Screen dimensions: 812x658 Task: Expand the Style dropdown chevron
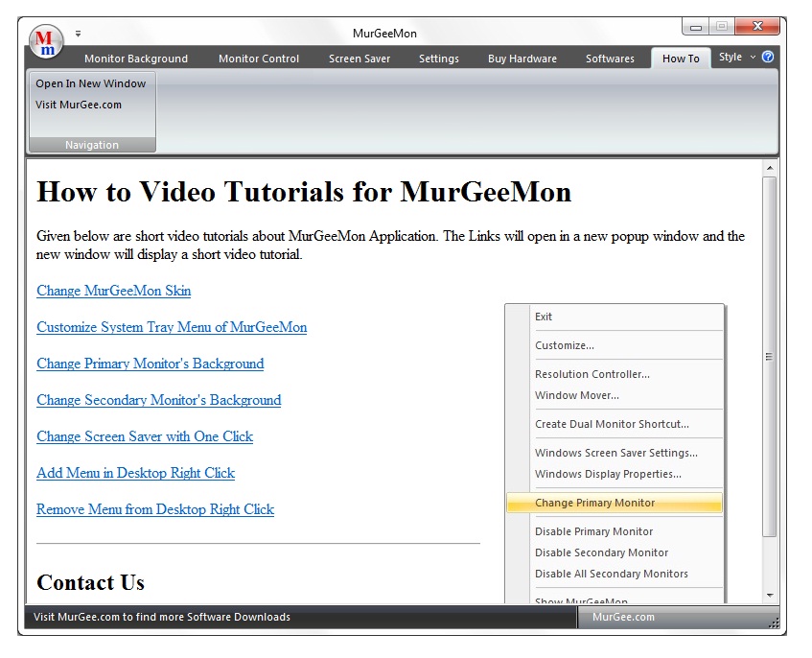[x=751, y=58]
